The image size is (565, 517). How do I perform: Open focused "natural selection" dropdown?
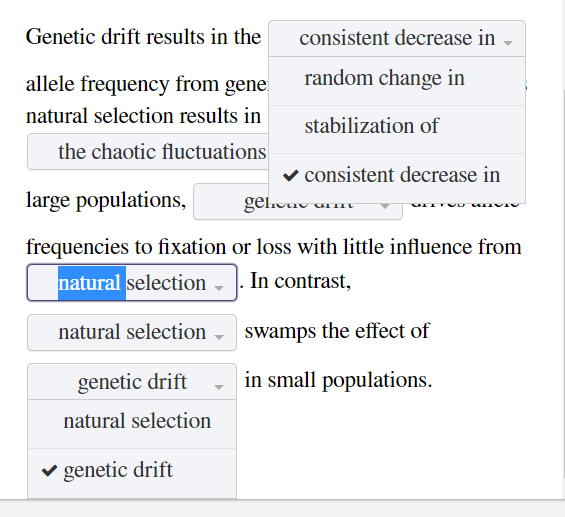tap(132, 283)
